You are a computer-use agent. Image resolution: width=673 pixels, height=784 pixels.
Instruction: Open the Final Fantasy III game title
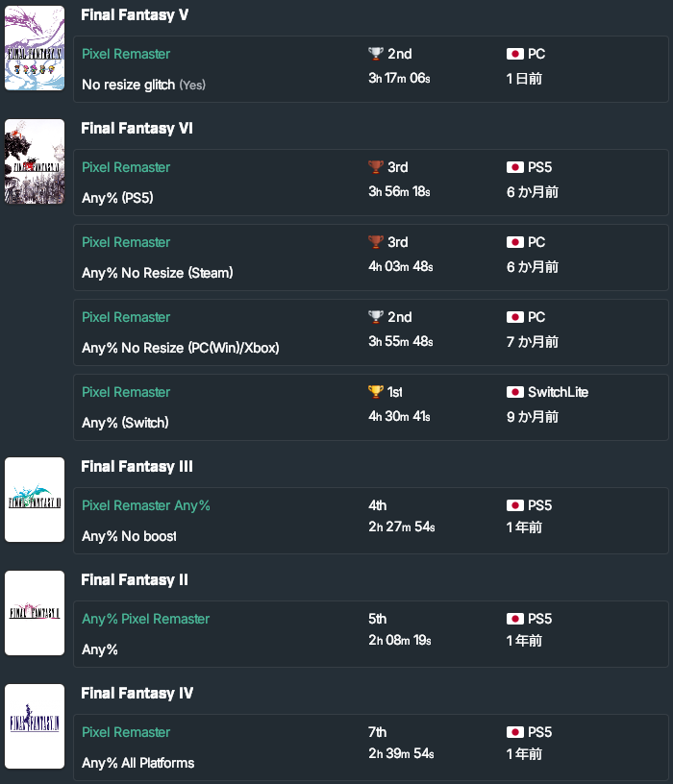click(137, 467)
